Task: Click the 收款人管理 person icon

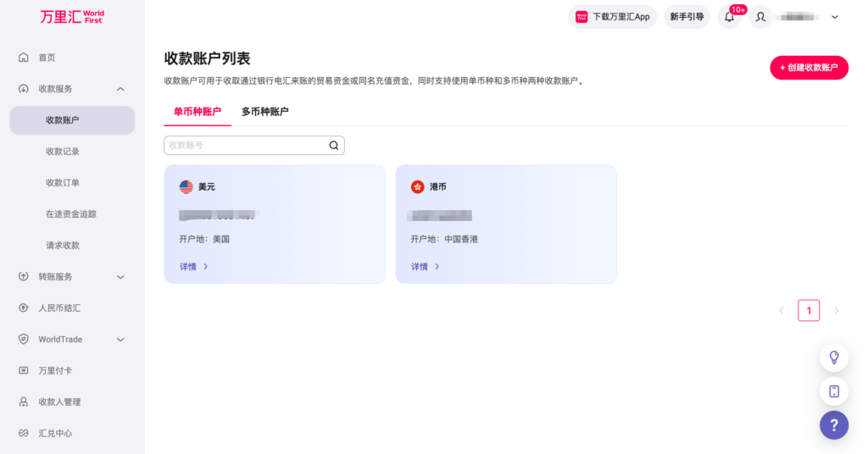Action: 23,402
